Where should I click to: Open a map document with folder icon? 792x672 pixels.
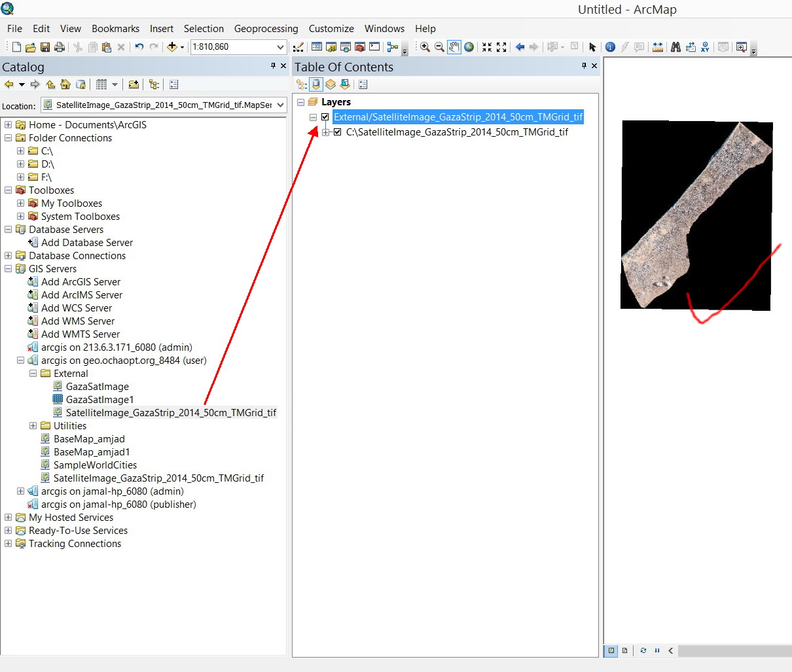[31, 47]
